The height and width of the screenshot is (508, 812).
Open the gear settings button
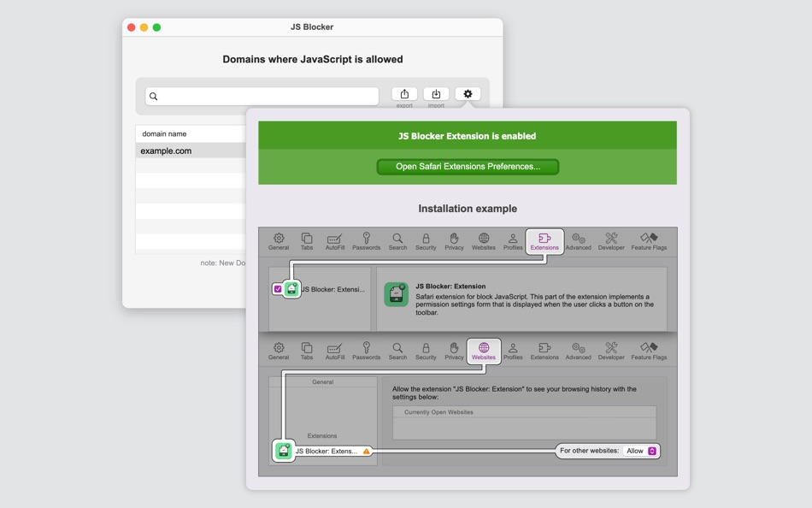point(468,94)
